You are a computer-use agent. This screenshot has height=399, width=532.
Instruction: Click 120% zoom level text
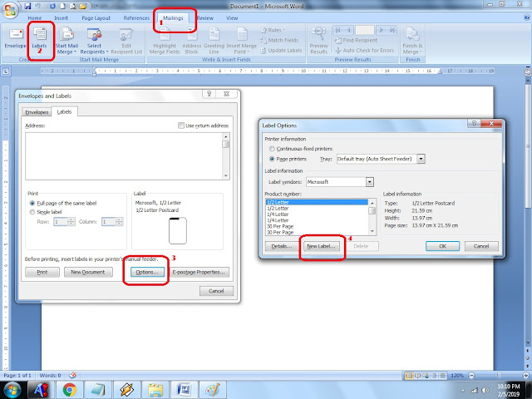[x=457, y=375]
